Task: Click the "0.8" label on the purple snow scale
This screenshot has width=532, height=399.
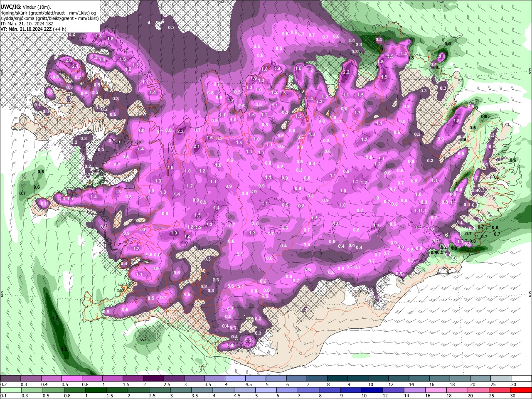Action: pos(85,384)
